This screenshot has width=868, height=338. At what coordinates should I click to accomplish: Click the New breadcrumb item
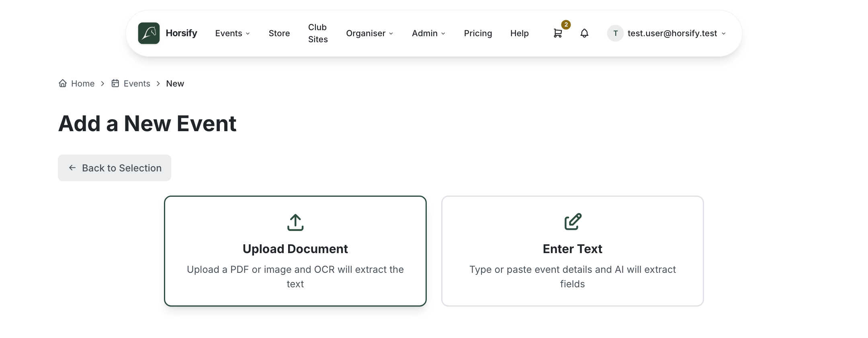[x=175, y=83]
